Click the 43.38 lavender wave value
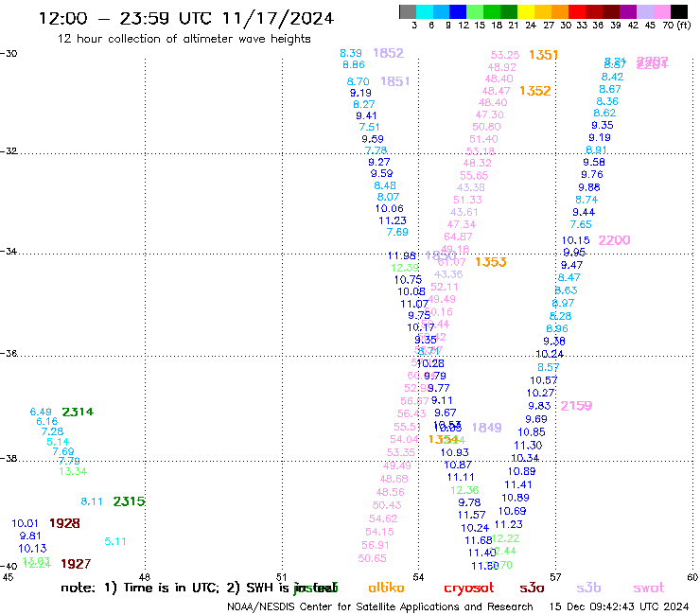 (471, 187)
